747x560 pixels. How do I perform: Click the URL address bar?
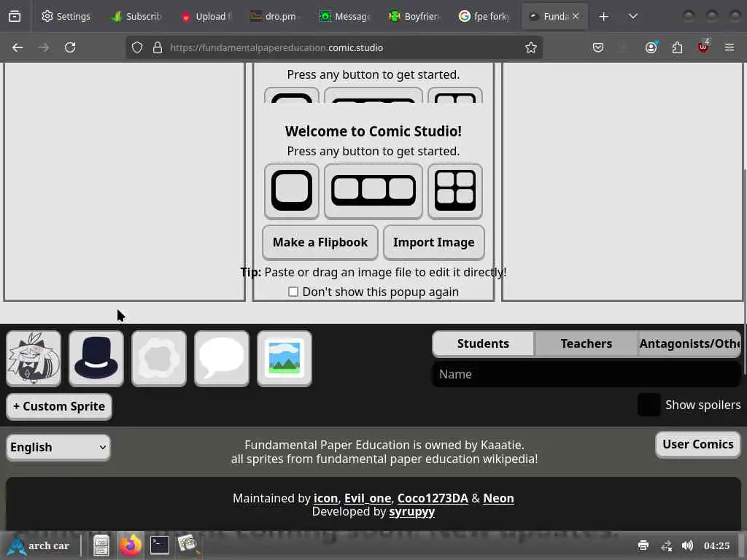333,47
